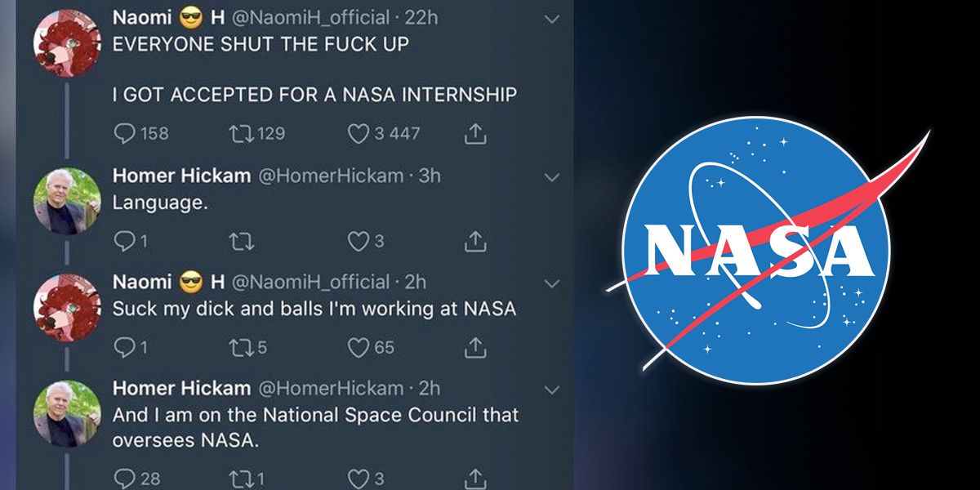The image size is (980, 490).
Task: Open the chevron menu on the National Space Council tweet
Action: pos(552,388)
